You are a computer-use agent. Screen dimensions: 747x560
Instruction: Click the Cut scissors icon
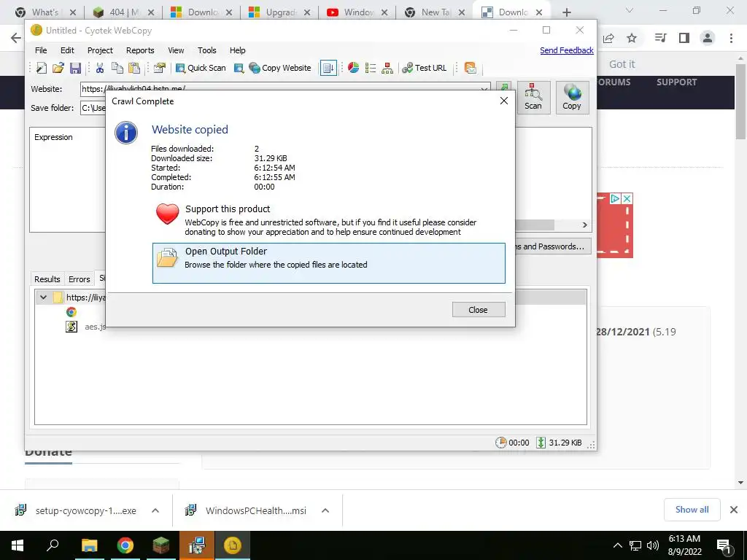[99, 68]
